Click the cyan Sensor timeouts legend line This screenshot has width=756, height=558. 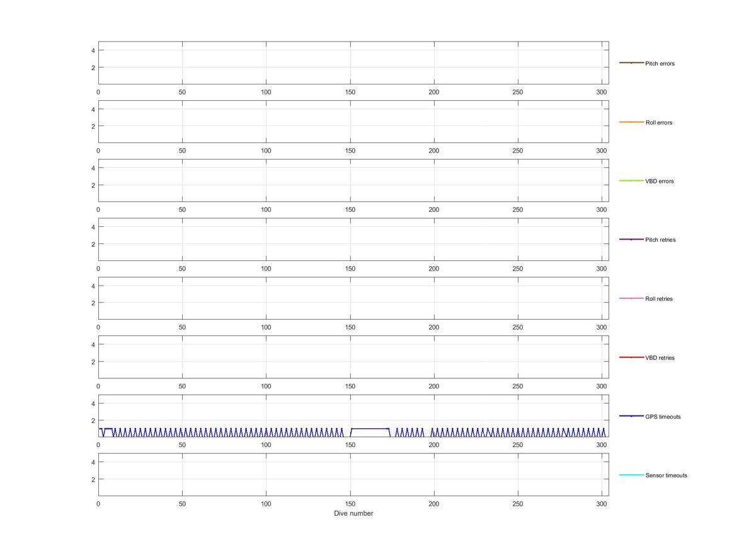point(631,475)
